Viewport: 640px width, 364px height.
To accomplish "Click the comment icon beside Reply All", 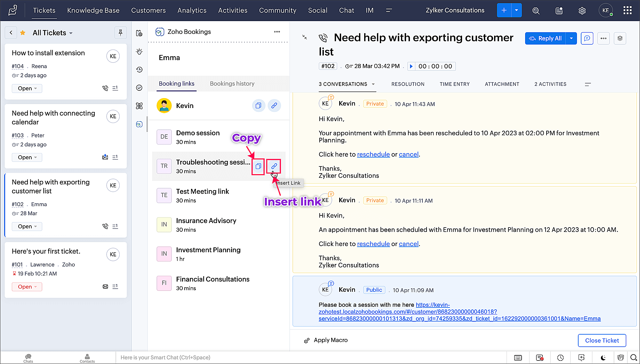I will pyautogui.click(x=587, y=38).
